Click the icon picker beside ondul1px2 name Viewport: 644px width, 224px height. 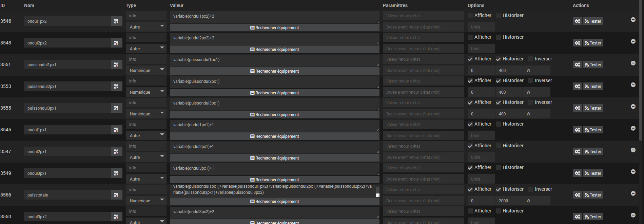click(116, 21)
